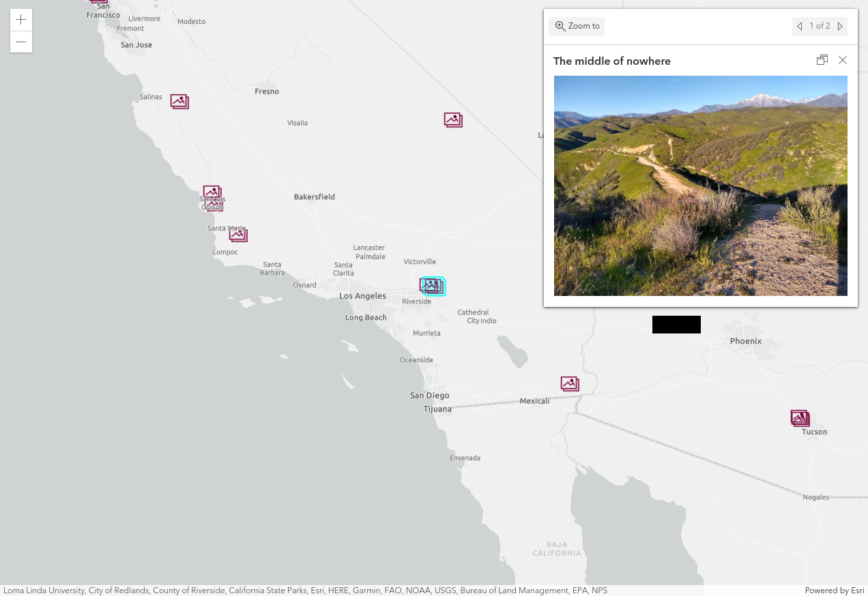This screenshot has height=596, width=868.
Task: Click the zoom in plus button
Action: [21, 20]
